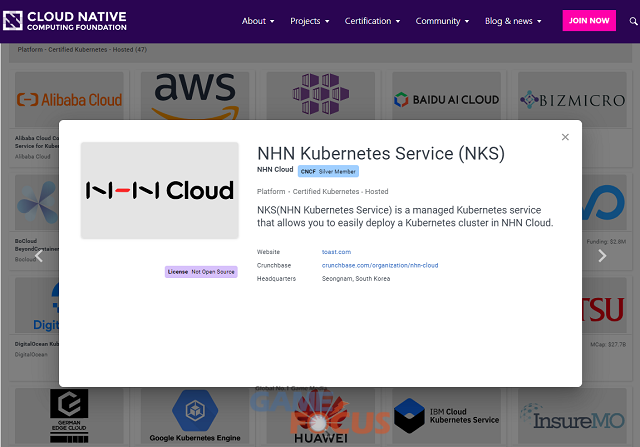The image size is (640, 447).
Task: Open the Community menu
Action: [442, 21]
